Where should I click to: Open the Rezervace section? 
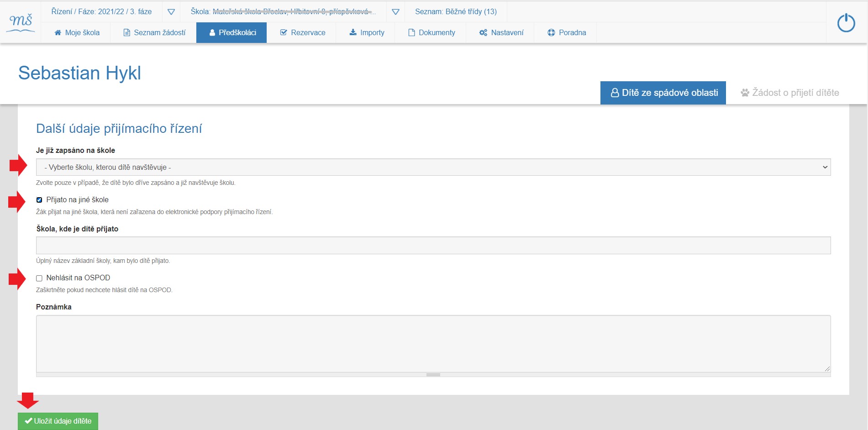click(x=302, y=32)
